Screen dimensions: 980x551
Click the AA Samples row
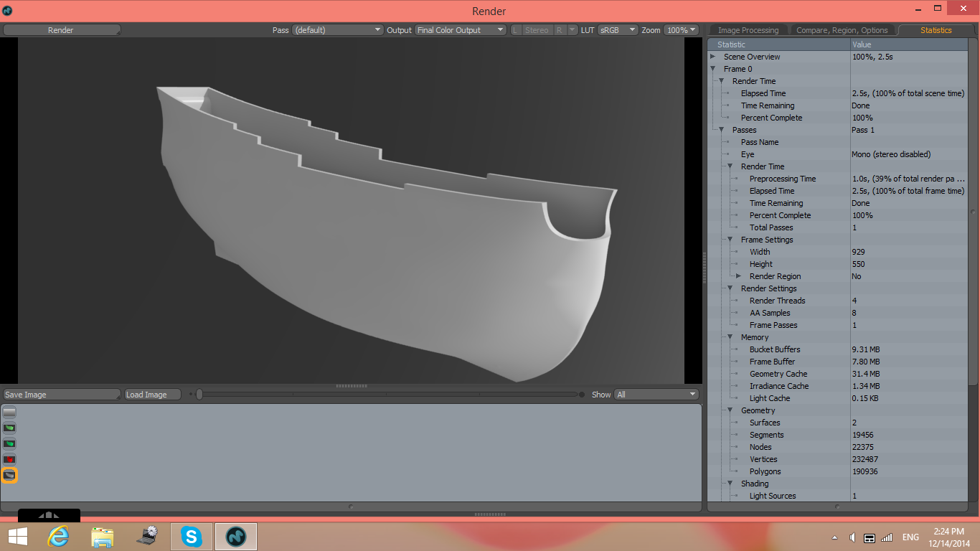coord(837,313)
